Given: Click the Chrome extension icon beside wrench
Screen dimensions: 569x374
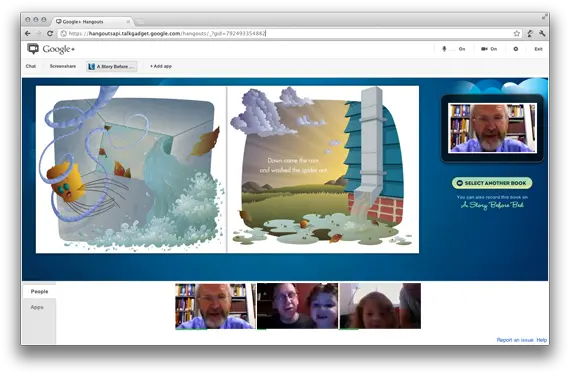Looking at the screenshot, I should [x=530, y=33].
